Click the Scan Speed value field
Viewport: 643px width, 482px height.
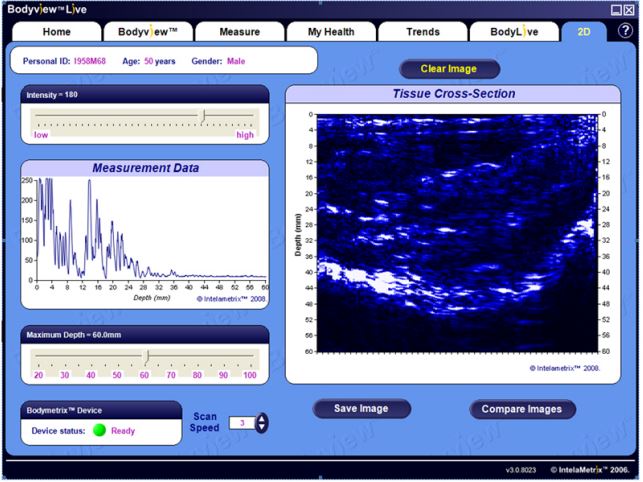242,423
